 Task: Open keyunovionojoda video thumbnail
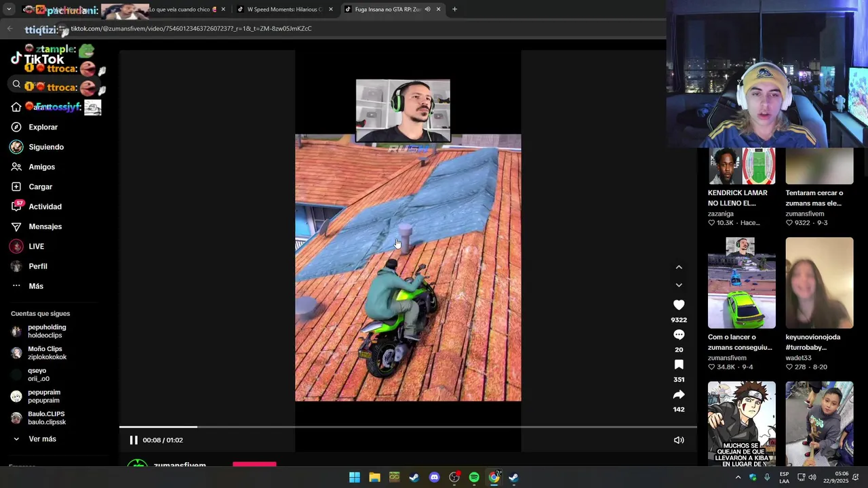tap(819, 283)
